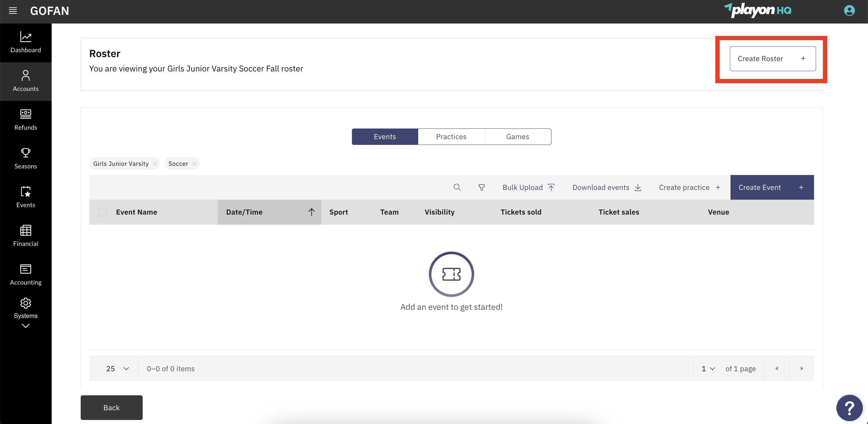Click the Create Roster button
Screen dimensions: 868x424
pos(772,59)
